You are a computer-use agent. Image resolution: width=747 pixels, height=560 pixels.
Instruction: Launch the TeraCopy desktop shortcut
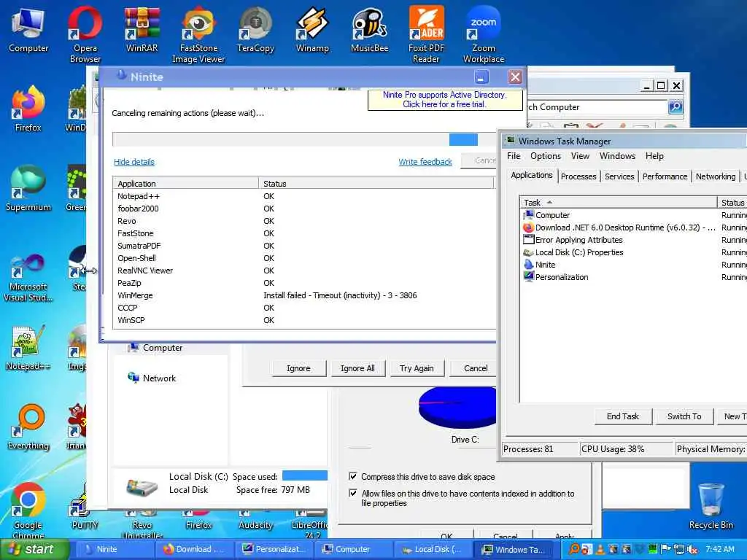[256, 29]
